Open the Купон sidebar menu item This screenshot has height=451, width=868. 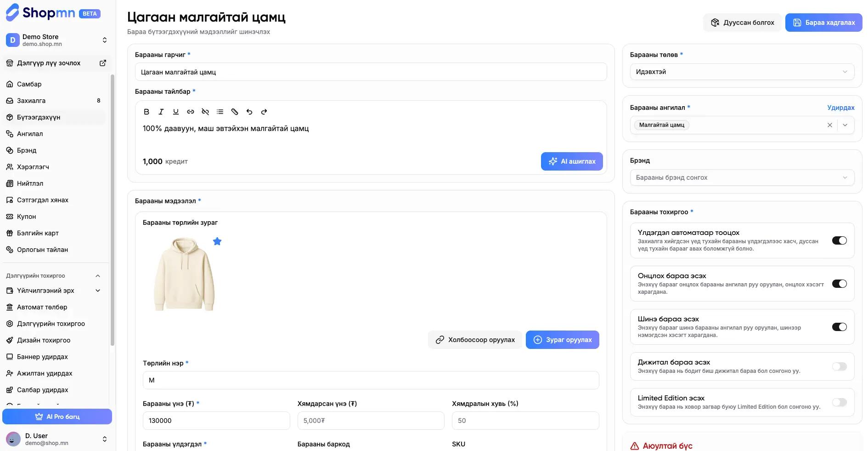[27, 217]
